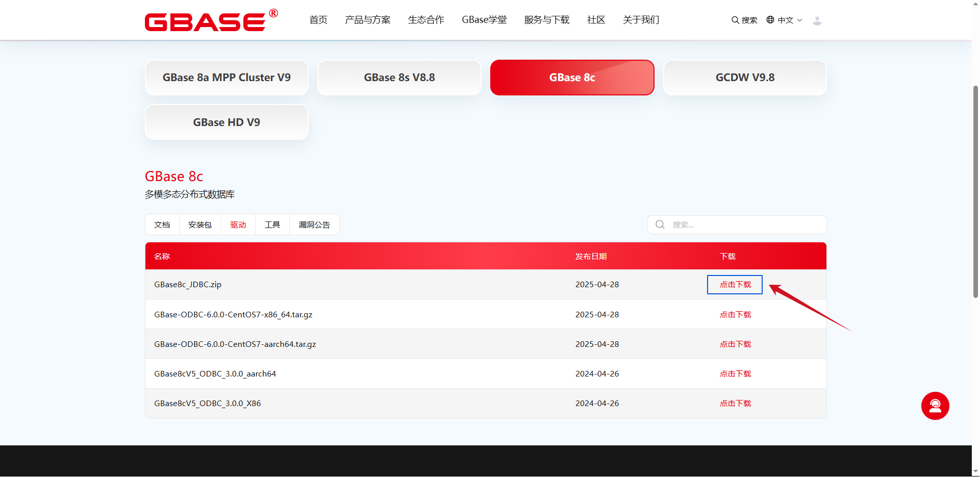This screenshot has width=980, height=477.
Task: Click the 2024-04-26 date for GBase8cV5_ODBC_3.0.0_X86
Action: click(x=597, y=404)
